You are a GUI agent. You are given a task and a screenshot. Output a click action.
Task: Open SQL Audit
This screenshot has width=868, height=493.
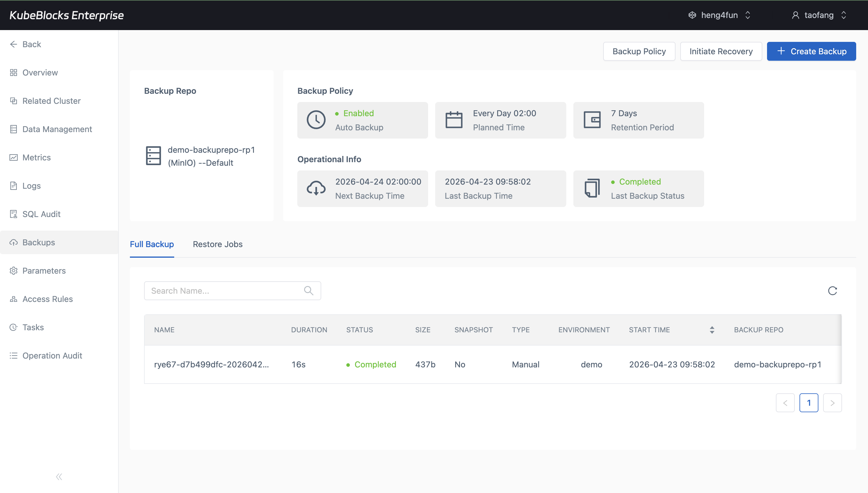[41, 214]
